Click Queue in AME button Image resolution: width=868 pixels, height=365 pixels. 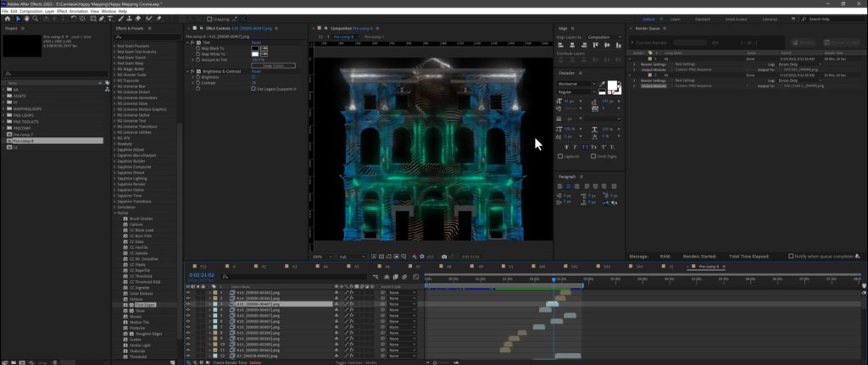[x=841, y=42]
